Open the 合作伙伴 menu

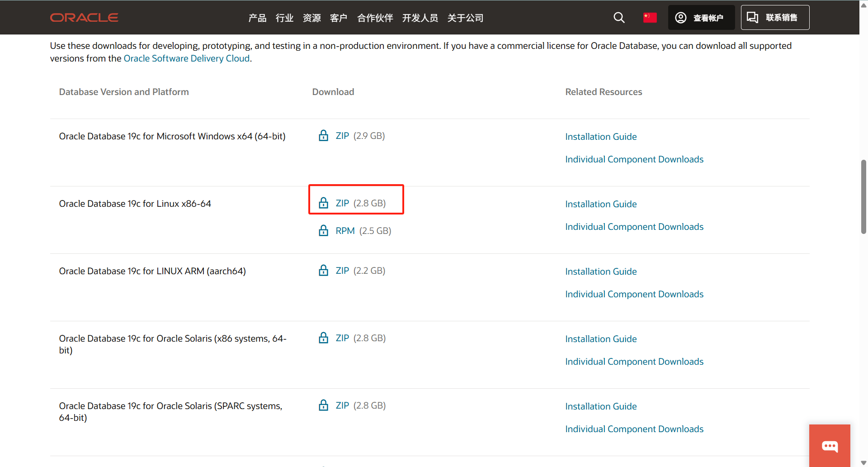(x=375, y=18)
